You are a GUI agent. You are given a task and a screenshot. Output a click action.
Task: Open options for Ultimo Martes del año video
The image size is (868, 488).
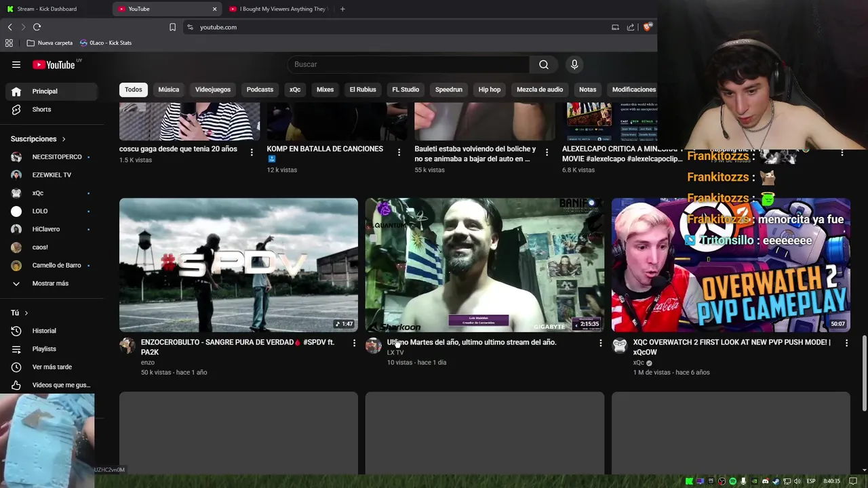coord(600,343)
